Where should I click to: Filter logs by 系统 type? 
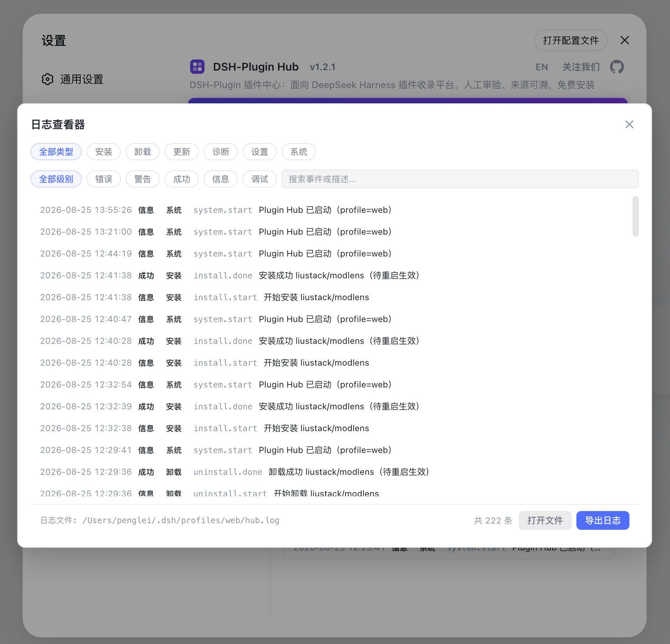pyautogui.click(x=299, y=152)
